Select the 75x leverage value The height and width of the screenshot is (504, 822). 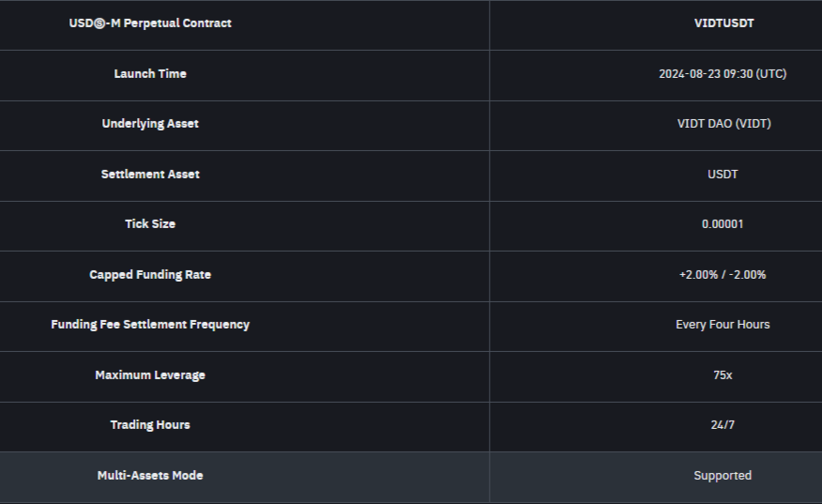[x=723, y=375]
